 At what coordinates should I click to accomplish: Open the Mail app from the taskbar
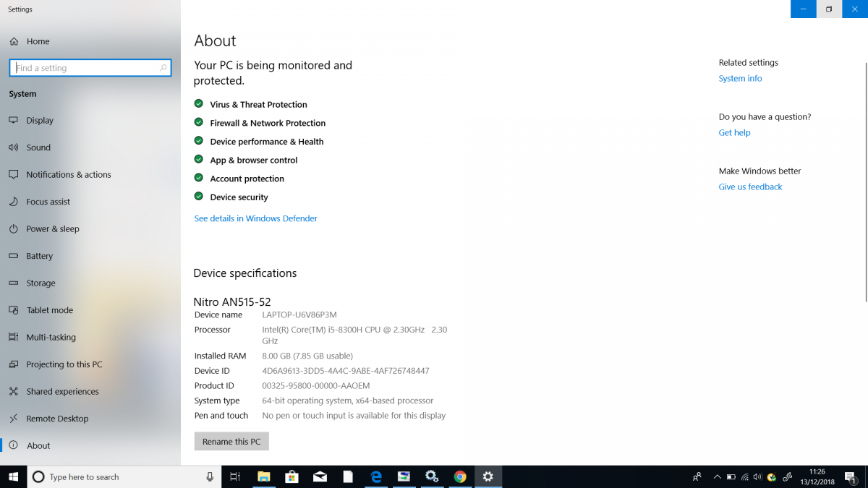(x=320, y=477)
